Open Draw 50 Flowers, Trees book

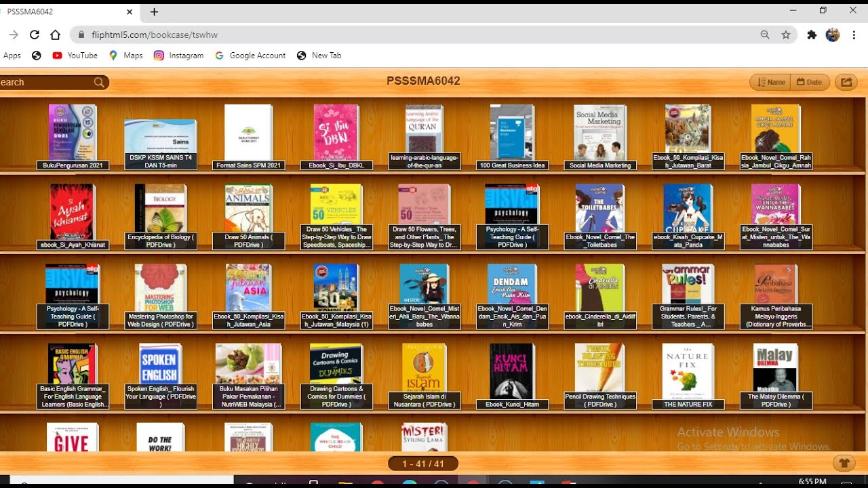[425, 216]
